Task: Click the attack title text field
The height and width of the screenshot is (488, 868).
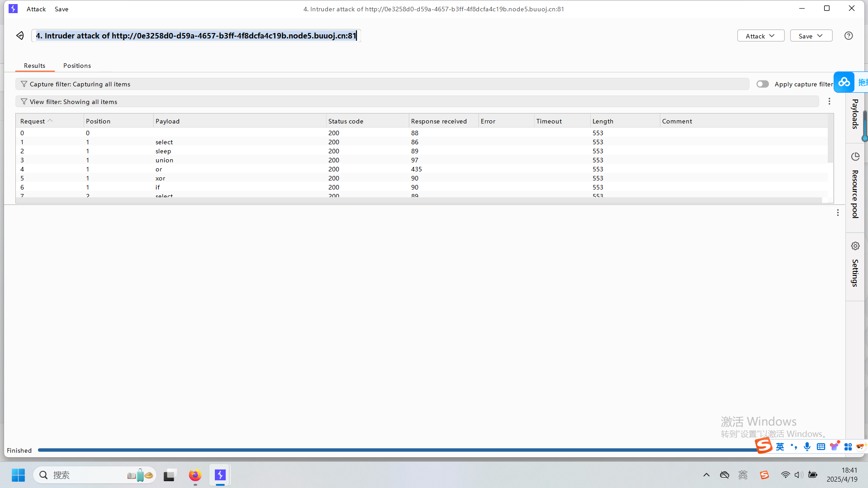Action: tap(196, 36)
